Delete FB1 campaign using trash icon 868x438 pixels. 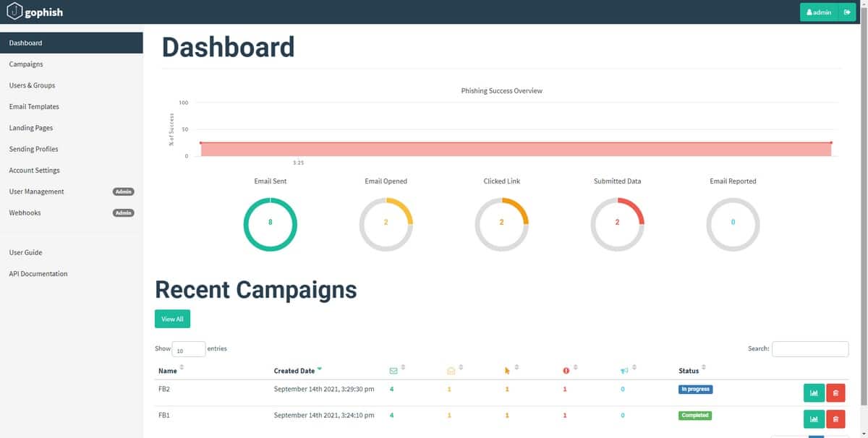[835, 418]
